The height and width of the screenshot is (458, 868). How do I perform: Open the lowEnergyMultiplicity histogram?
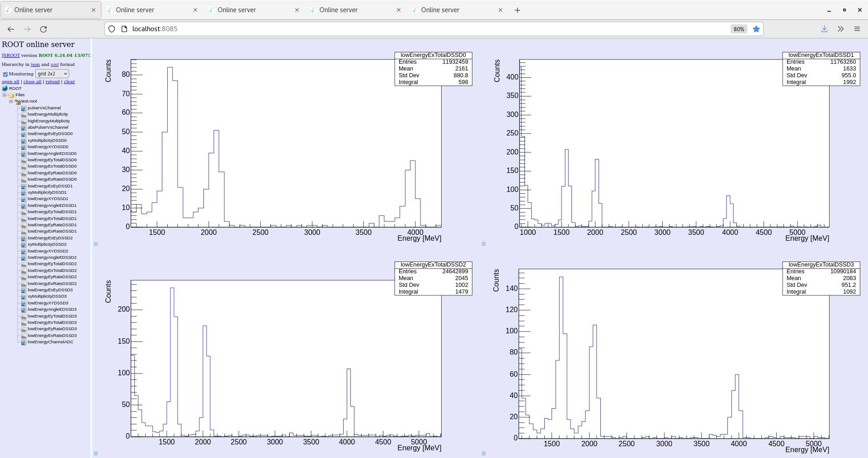(47, 114)
